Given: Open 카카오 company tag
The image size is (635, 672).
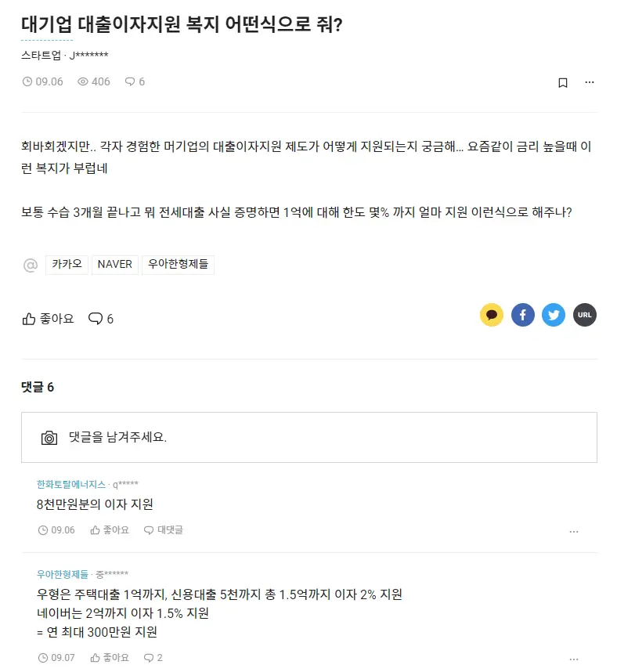Looking at the screenshot, I should pyautogui.click(x=67, y=265).
